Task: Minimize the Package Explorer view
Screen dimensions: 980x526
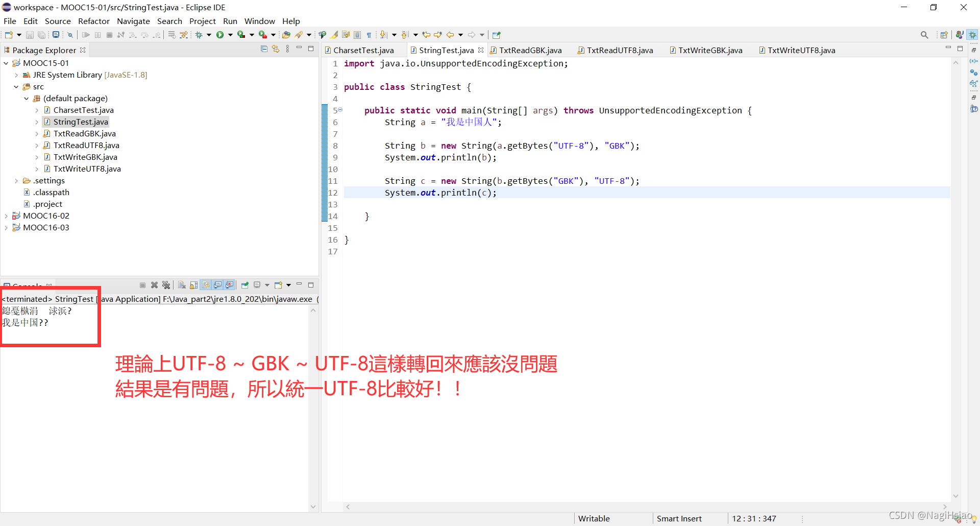Action: pos(299,48)
